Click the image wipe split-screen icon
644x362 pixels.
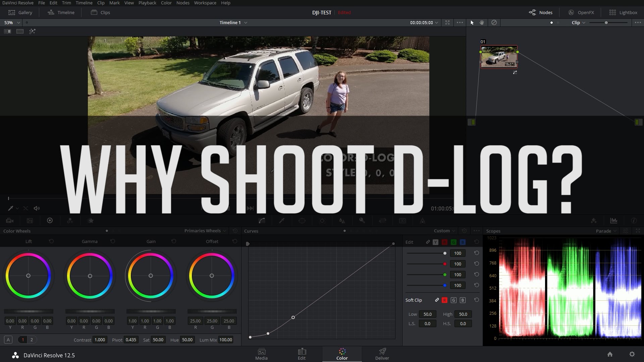click(7, 31)
